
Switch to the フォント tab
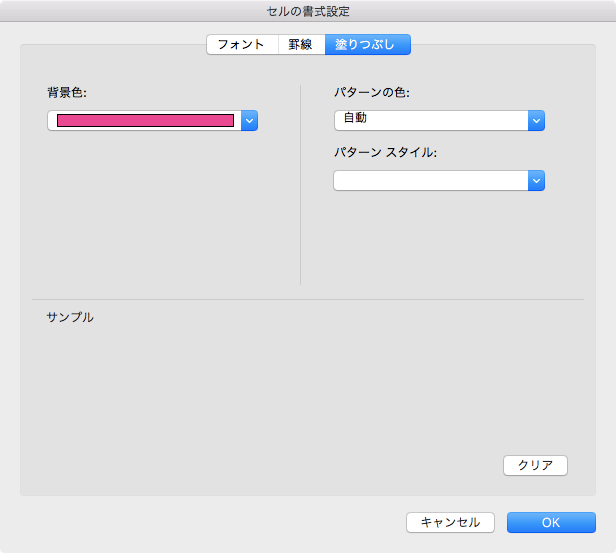(241, 45)
